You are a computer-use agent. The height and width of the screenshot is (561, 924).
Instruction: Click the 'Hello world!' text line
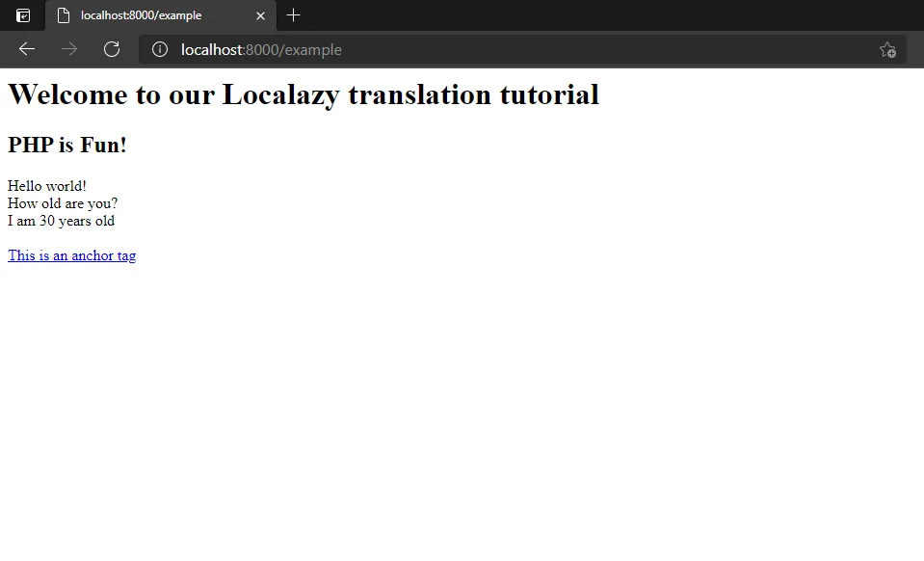pos(47,186)
